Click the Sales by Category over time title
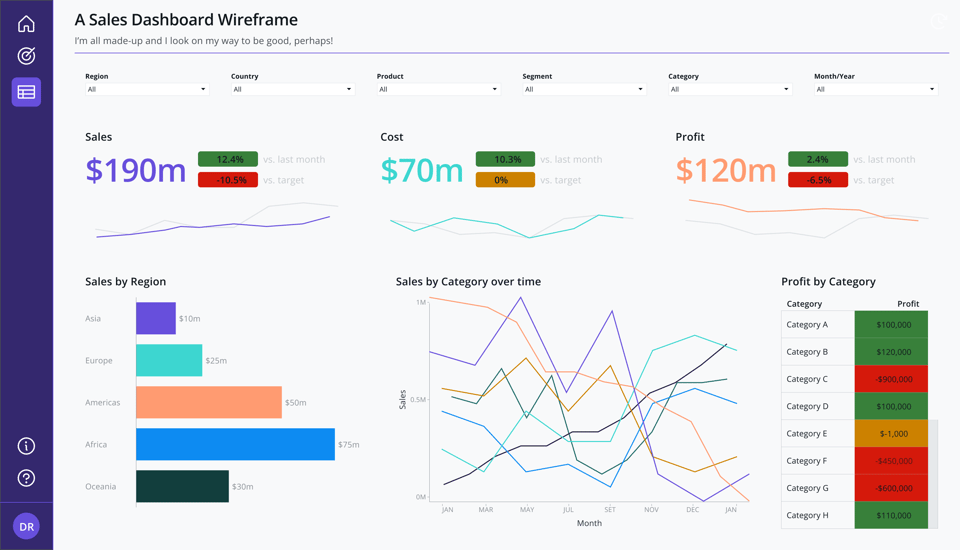Screen dimensions: 960x550 [x=468, y=282]
